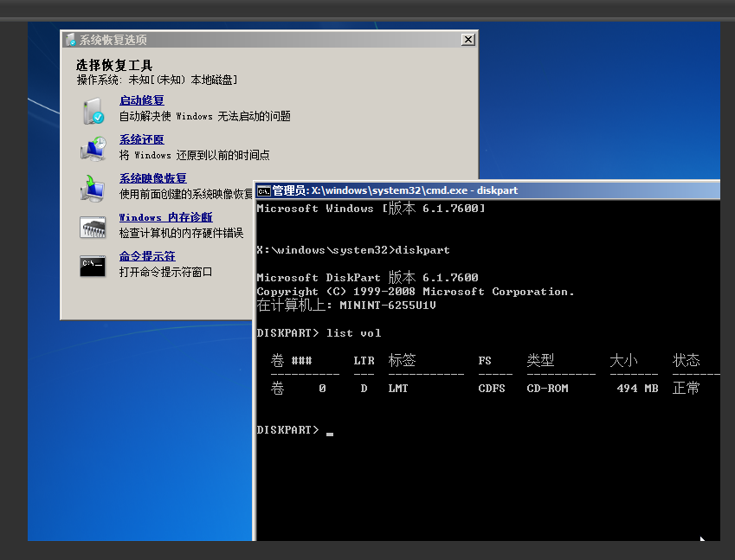Viewport: 735px width, 560px height.
Task: Click the volume number 0 cell
Action: point(323,389)
